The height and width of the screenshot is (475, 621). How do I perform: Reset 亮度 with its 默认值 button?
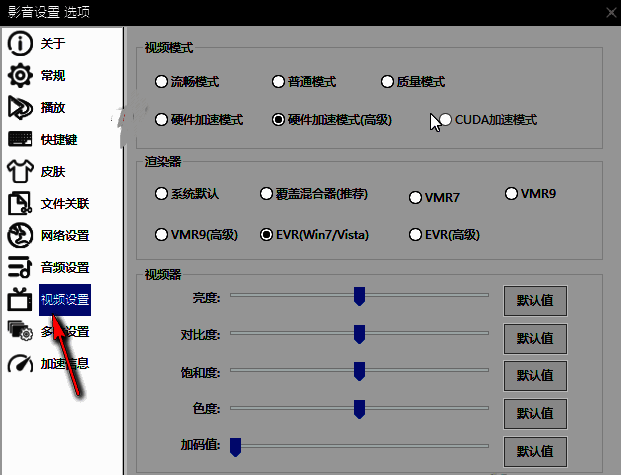click(x=535, y=300)
